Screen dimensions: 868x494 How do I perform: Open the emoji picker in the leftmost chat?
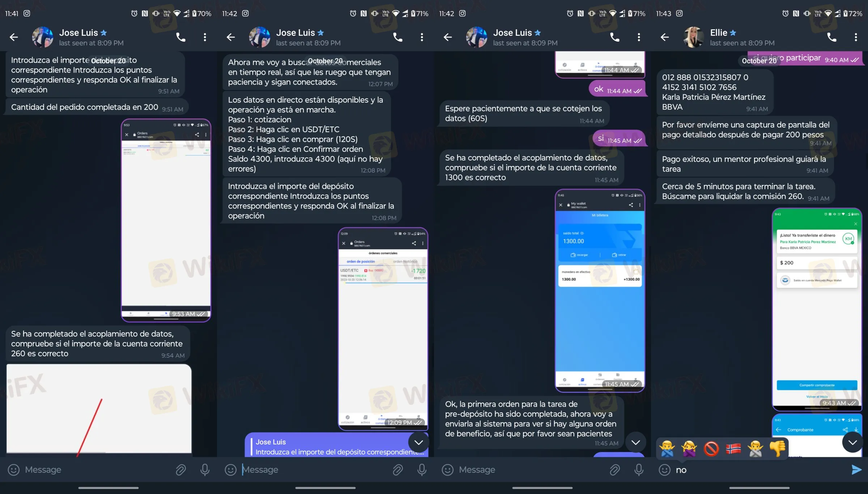14,469
